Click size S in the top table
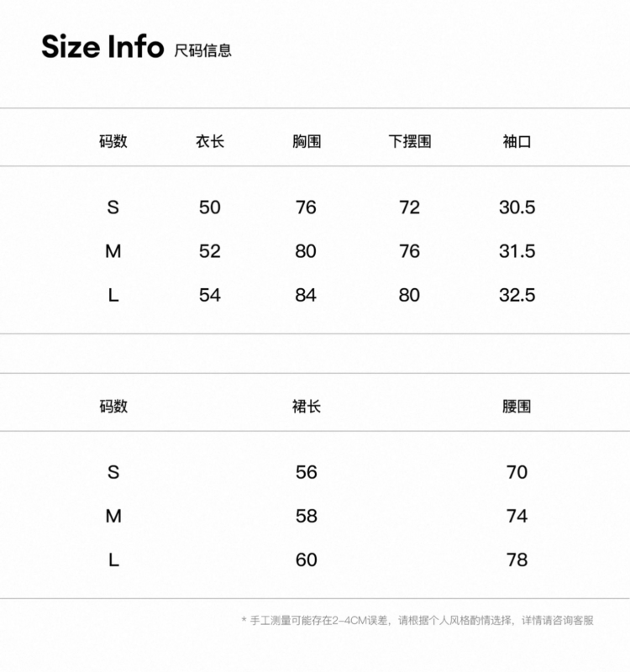The width and height of the screenshot is (630, 672). point(113,207)
